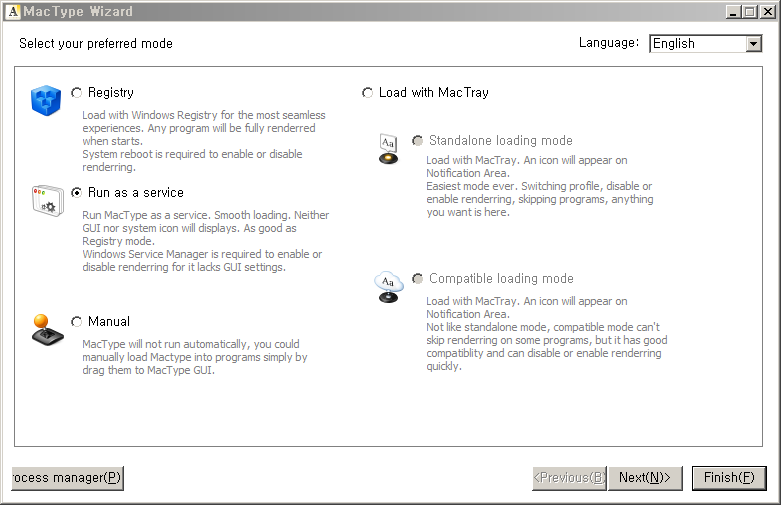Click the Previous button
This screenshot has width=781, height=505.
coord(569,478)
